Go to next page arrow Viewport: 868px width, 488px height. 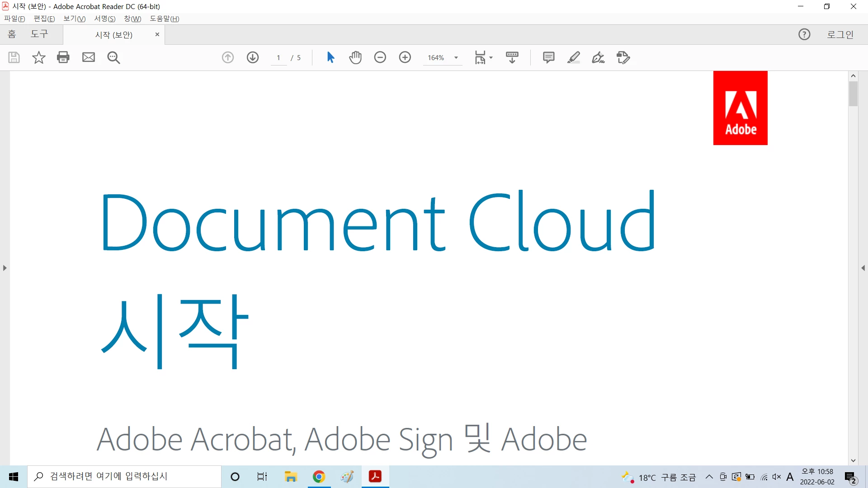[253, 57]
